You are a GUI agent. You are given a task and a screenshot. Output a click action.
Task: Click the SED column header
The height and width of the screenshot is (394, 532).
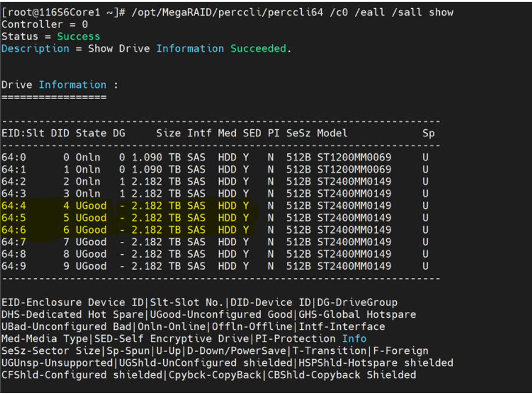252,133
